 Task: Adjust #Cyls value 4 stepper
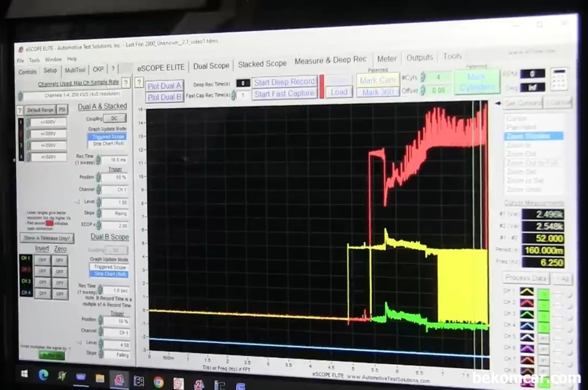pos(423,78)
